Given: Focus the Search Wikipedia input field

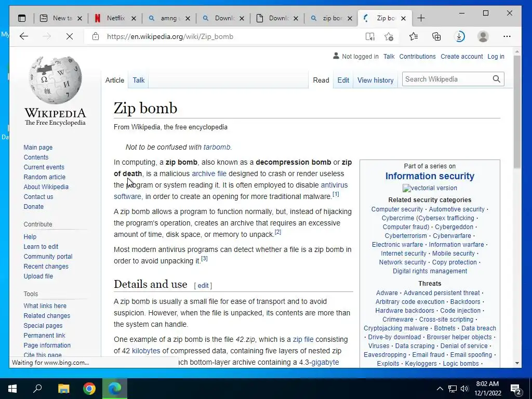Looking at the screenshot, I should click(447, 79).
